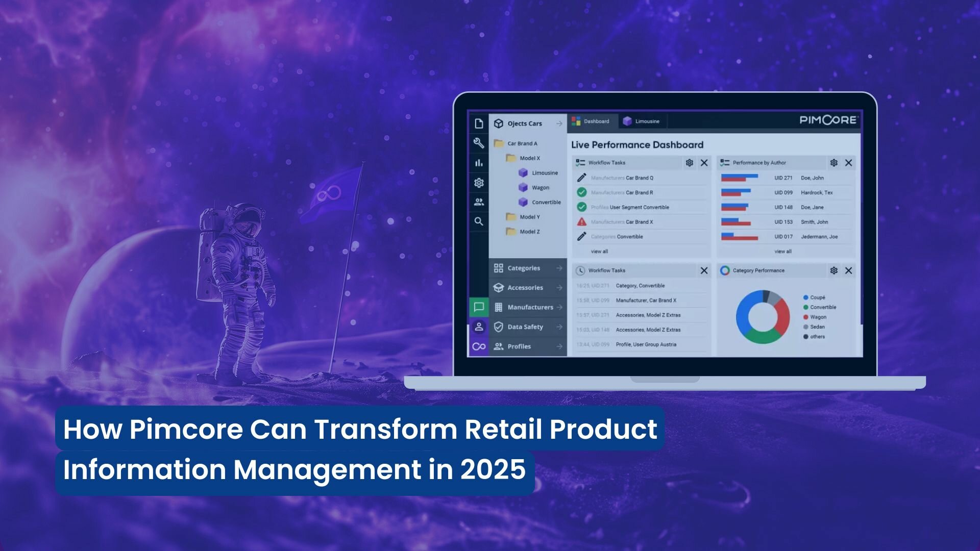Click green check beside User Segment Convertible
This screenshot has height=551, width=980.
click(x=581, y=207)
